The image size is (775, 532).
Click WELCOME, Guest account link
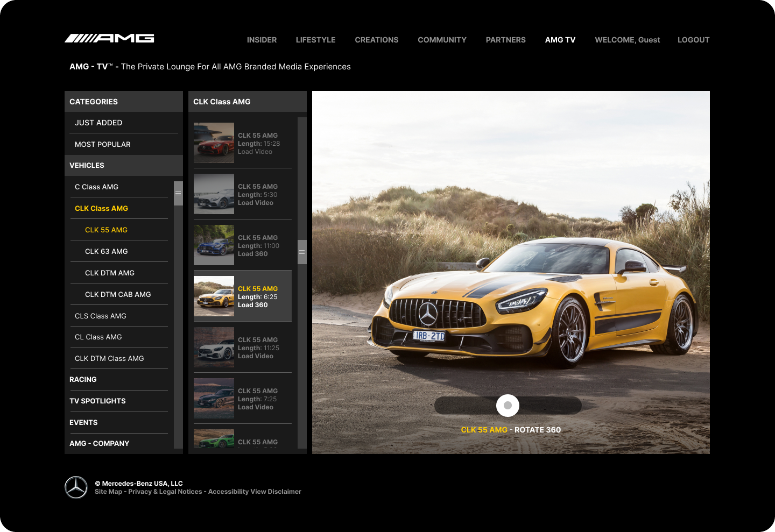[627, 40]
